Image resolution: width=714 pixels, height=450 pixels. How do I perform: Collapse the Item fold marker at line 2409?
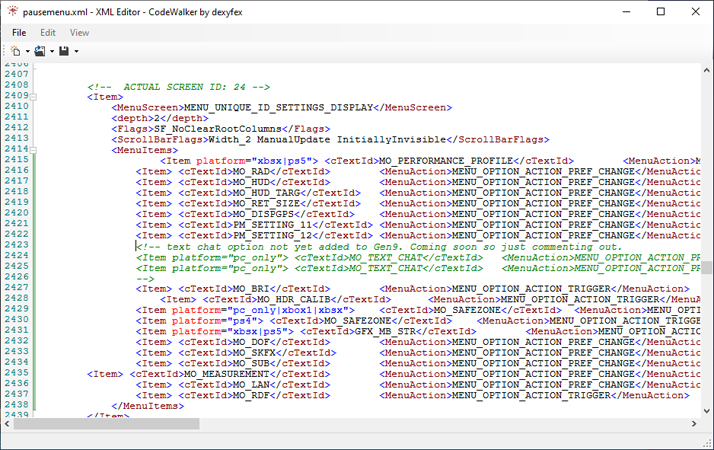pos(35,97)
